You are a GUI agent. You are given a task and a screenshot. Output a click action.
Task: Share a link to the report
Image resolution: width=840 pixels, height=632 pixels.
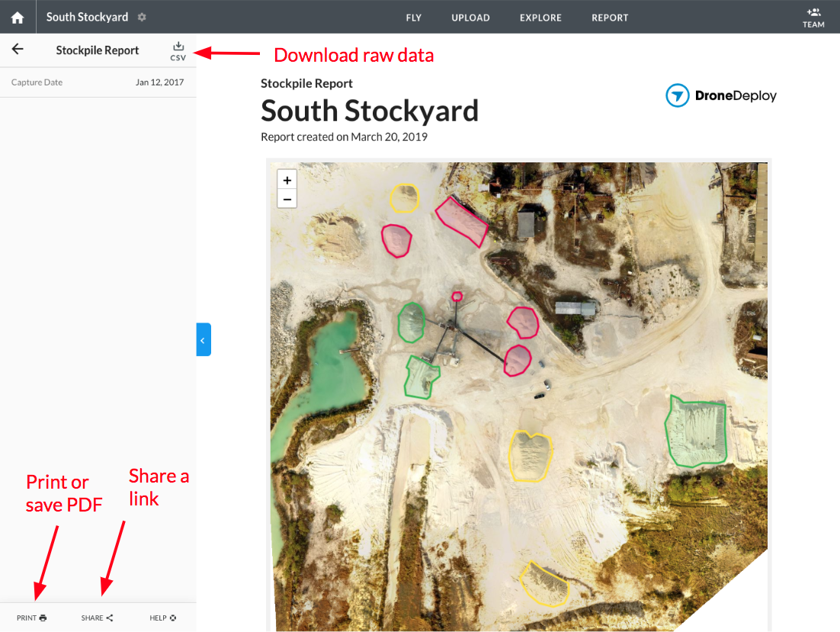[97, 618]
